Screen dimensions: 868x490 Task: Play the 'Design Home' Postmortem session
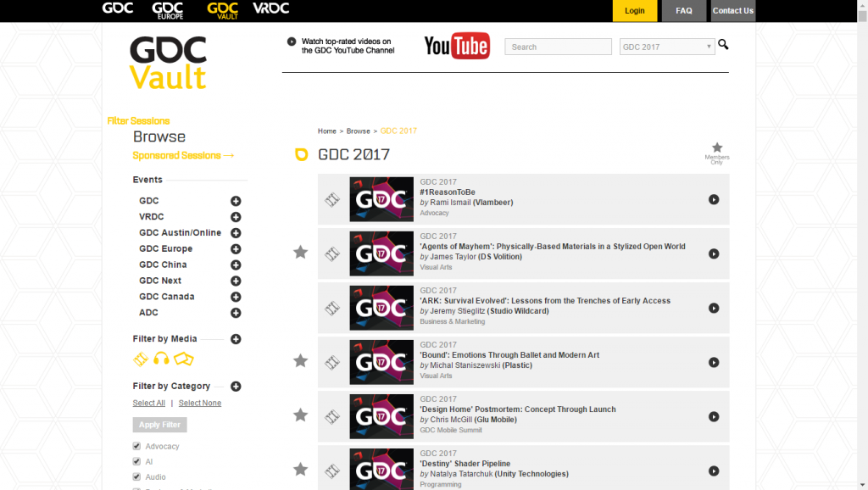tap(714, 416)
